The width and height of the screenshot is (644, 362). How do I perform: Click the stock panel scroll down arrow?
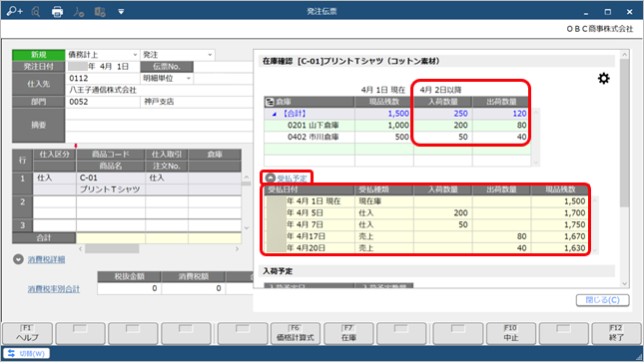pos(624,283)
